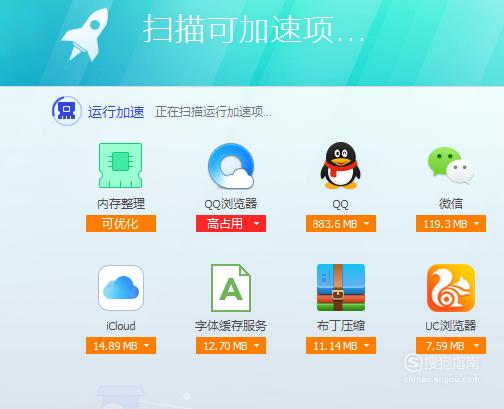Select the 字体缓存服务 font icon
The width and height of the screenshot is (504, 409).
231,288
